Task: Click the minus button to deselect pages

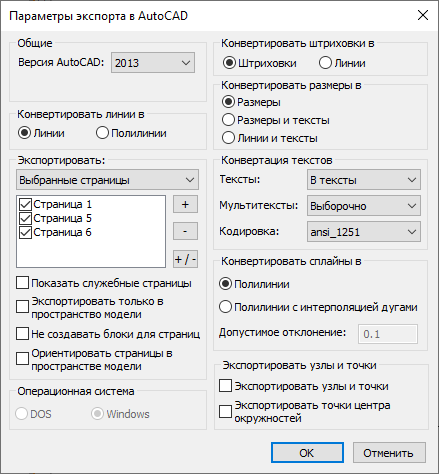Action: click(185, 231)
